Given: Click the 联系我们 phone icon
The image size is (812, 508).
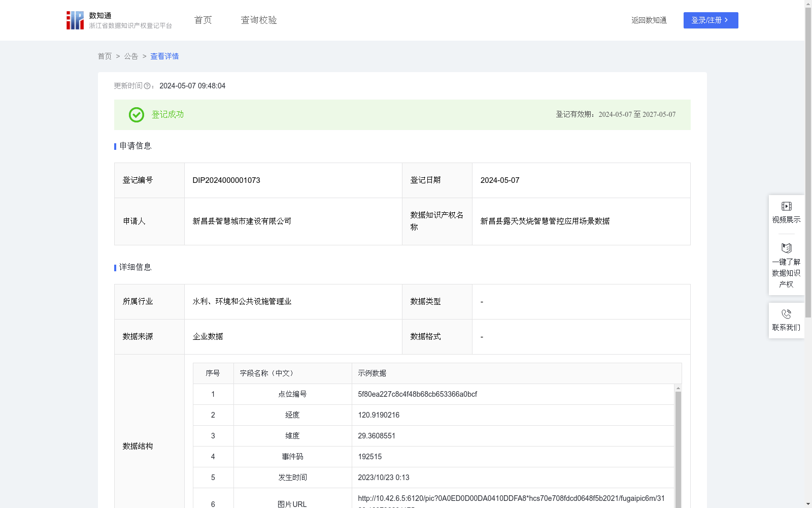Looking at the screenshot, I should tap(786, 314).
